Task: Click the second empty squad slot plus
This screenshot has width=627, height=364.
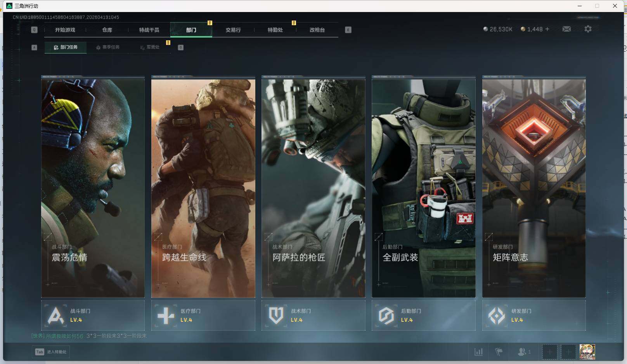Action: coord(568,352)
